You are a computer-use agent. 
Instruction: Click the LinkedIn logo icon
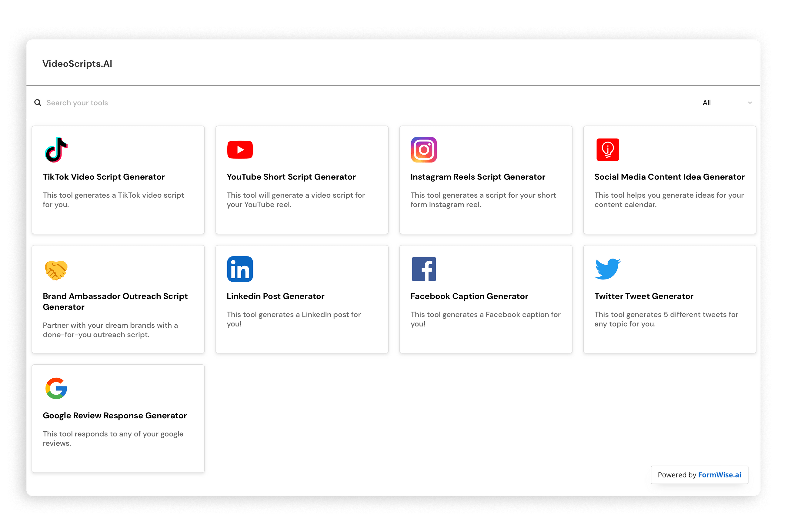pos(240,269)
